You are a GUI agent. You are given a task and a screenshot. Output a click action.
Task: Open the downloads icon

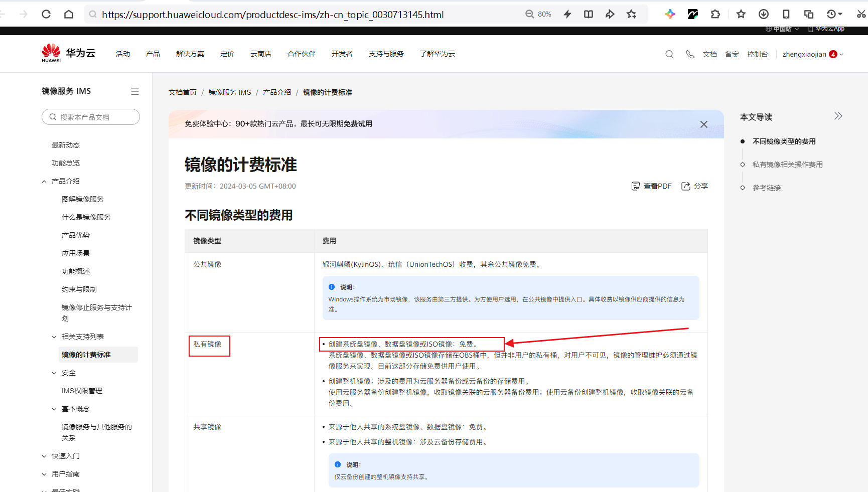pos(764,14)
